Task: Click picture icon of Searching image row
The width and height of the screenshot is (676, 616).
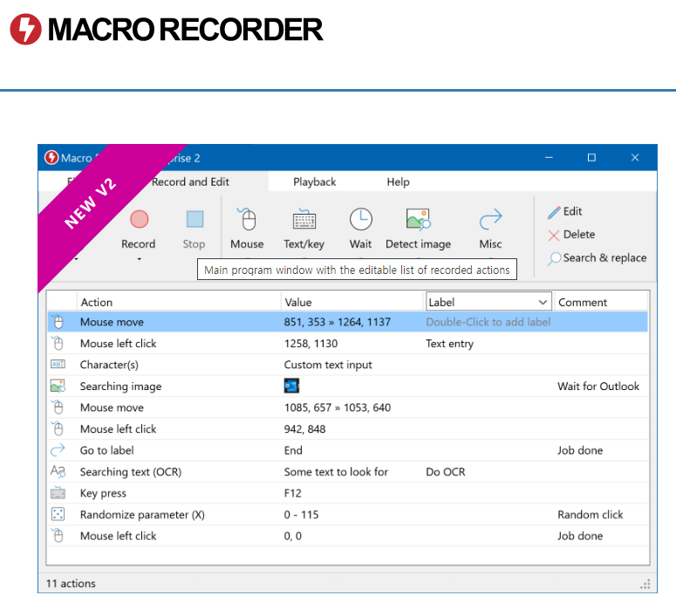Action: point(58,386)
